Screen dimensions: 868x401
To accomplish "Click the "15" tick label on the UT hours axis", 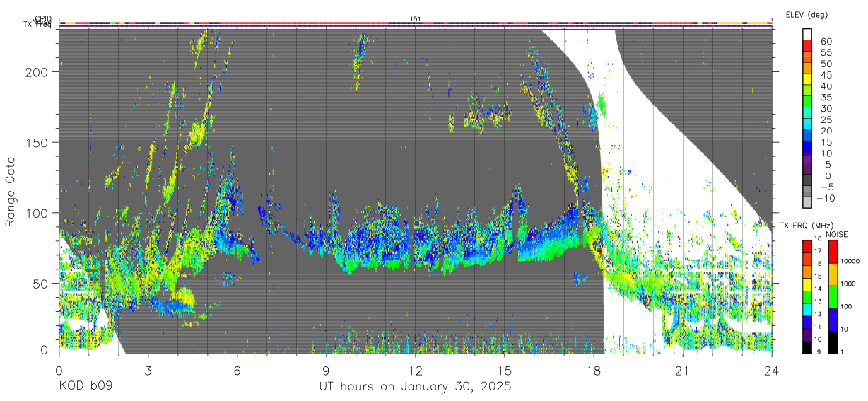I will pyautogui.click(x=505, y=370).
